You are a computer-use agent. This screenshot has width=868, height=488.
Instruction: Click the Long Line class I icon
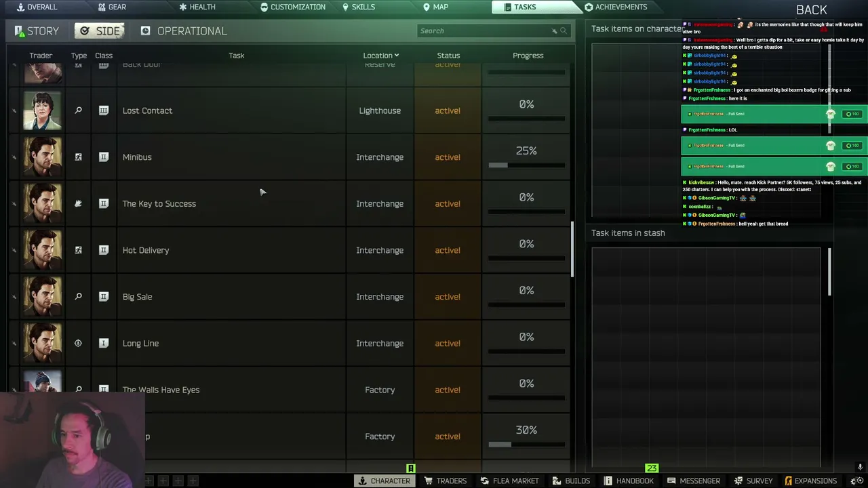coord(104,343)
